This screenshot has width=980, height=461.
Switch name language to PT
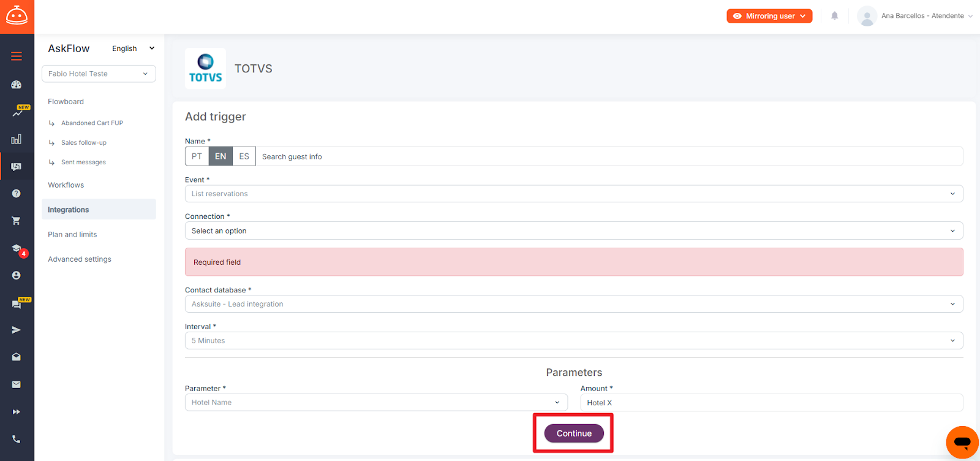click(x=197, y=156)
